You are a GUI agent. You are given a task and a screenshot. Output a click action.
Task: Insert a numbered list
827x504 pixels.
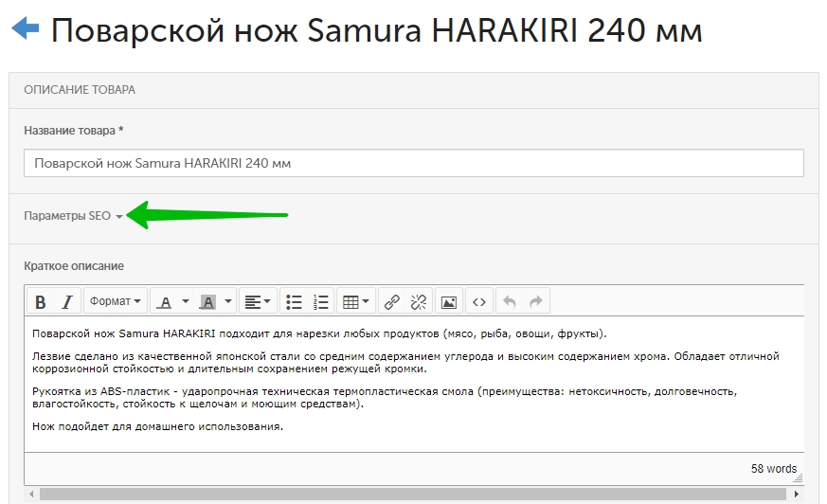pyautogui.click(x=321, y=302)
